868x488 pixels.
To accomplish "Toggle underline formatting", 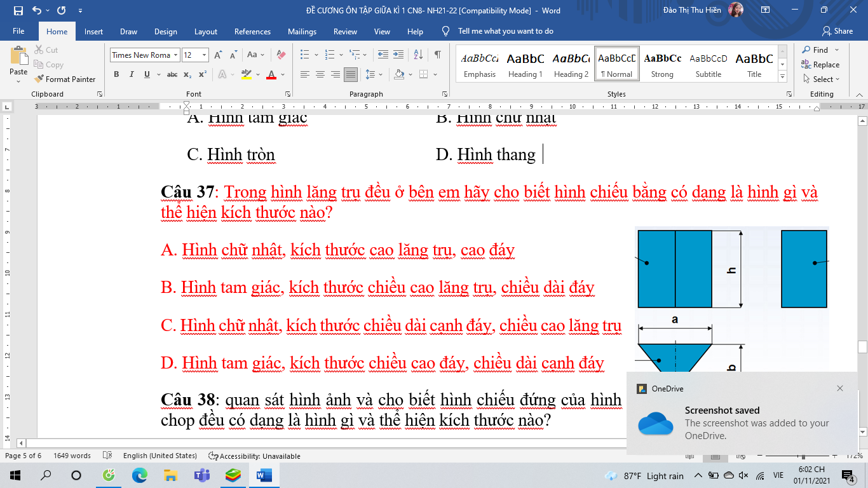I will [x=147, y=74].
